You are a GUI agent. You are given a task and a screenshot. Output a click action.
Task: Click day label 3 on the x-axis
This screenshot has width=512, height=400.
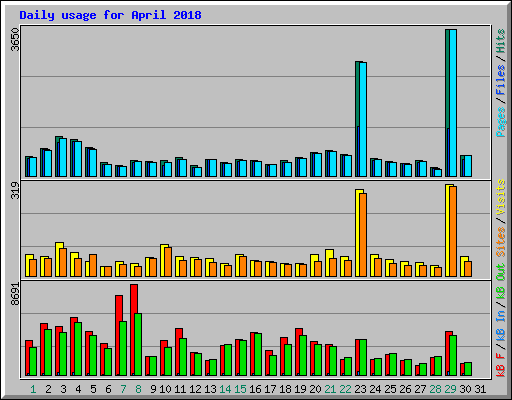tap(63, 389)
